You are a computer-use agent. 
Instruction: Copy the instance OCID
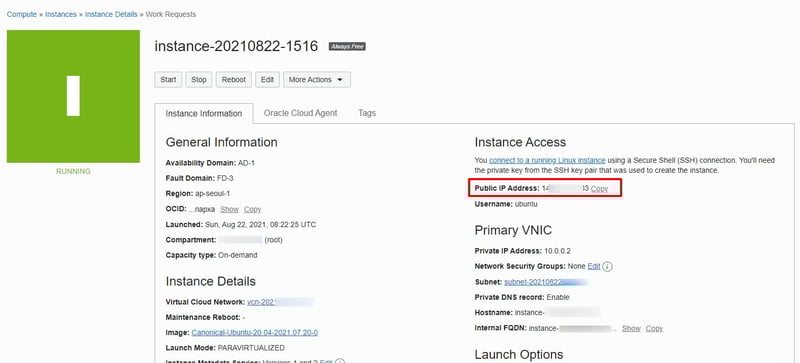pyautogui.click(x=253, y=209)
